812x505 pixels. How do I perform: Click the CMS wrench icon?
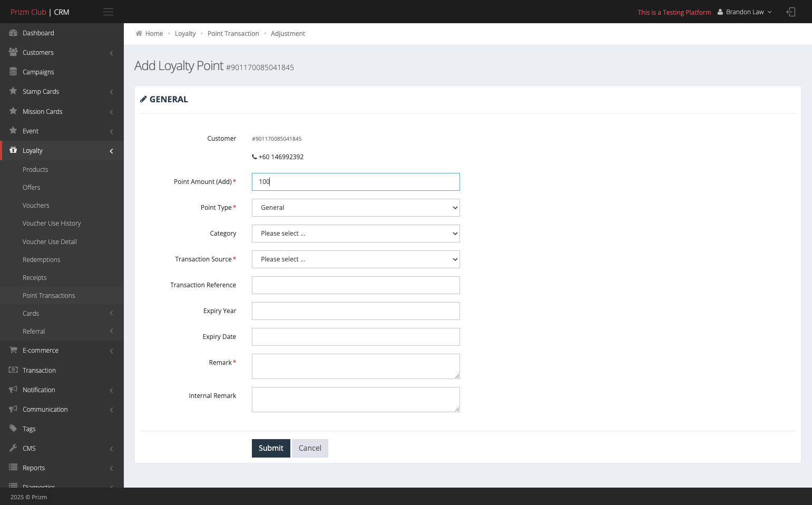pyautogui.click(x=13, y=448)
